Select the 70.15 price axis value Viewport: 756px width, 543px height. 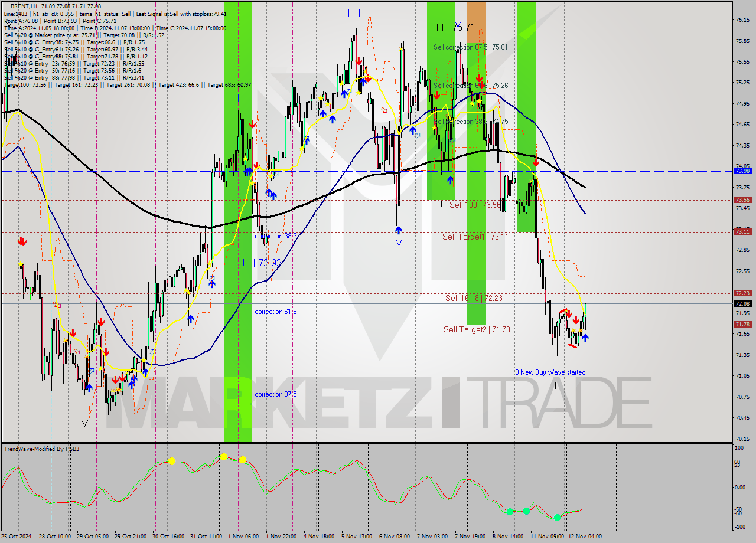(743, 439)
